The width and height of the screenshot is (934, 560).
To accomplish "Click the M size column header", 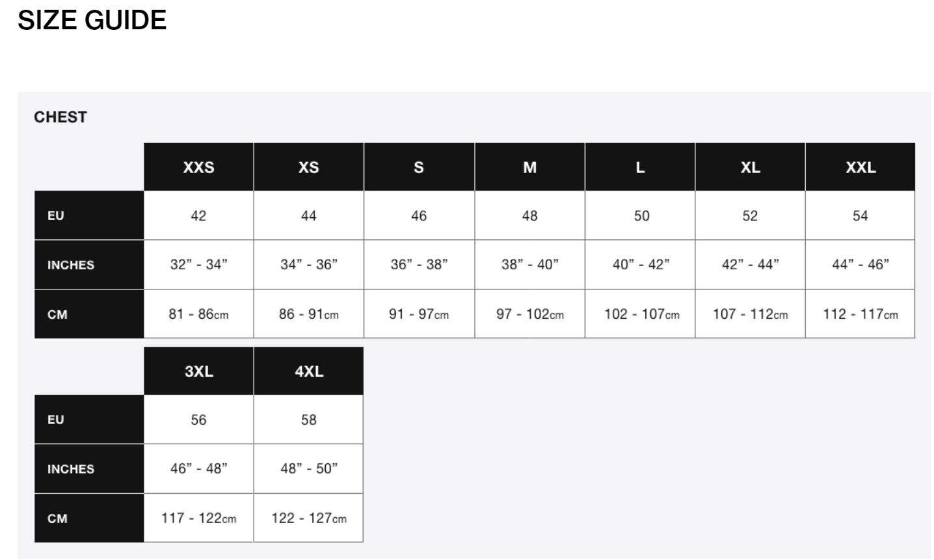I will [x=530, y=167].
